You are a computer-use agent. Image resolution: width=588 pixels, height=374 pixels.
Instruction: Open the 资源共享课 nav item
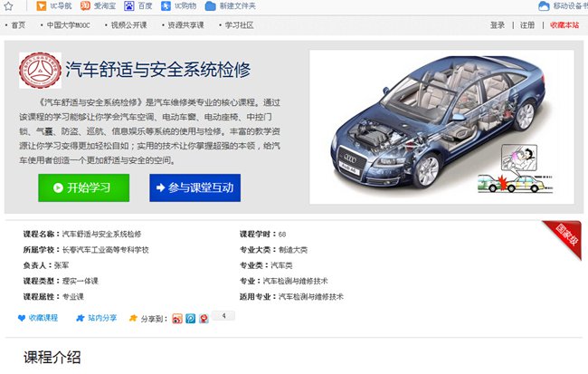[184, 25]
